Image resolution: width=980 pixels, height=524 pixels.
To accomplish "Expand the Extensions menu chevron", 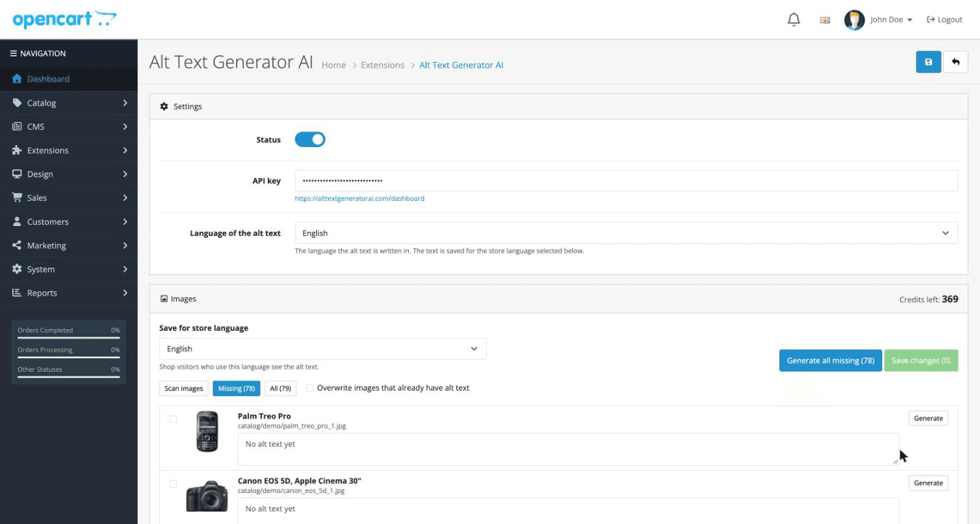I will 125,150.
